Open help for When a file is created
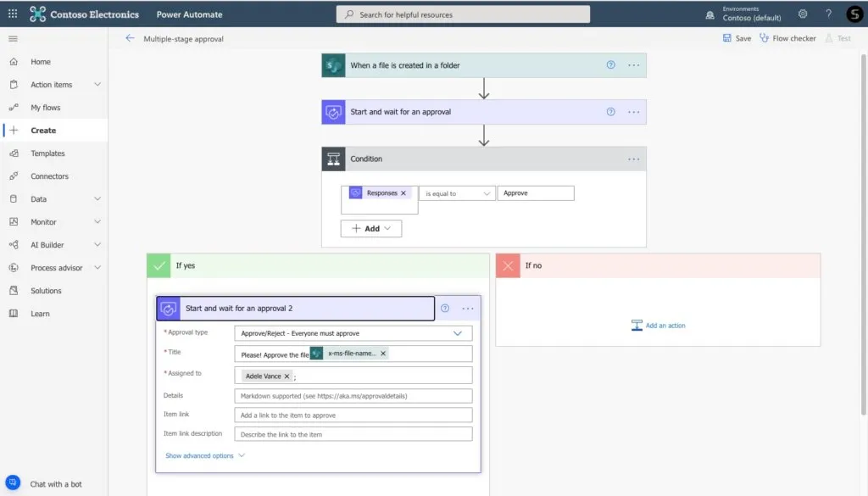 pyautogui.click(x=610, y=64)
